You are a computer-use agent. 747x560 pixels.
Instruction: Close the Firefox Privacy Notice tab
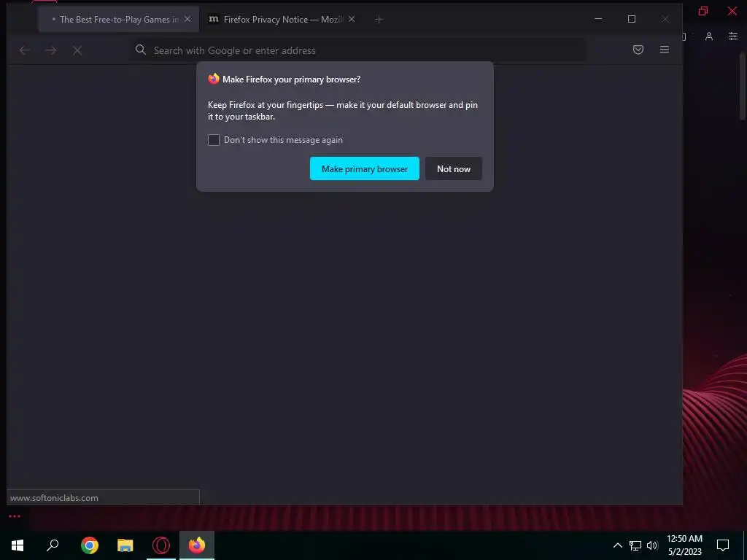tap(352, 19)
